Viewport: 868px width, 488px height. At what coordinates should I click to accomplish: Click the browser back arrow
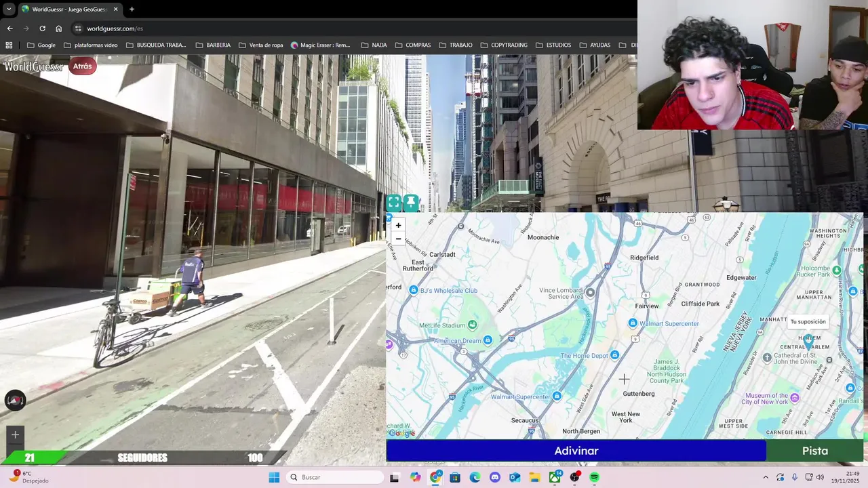point(9,28)
